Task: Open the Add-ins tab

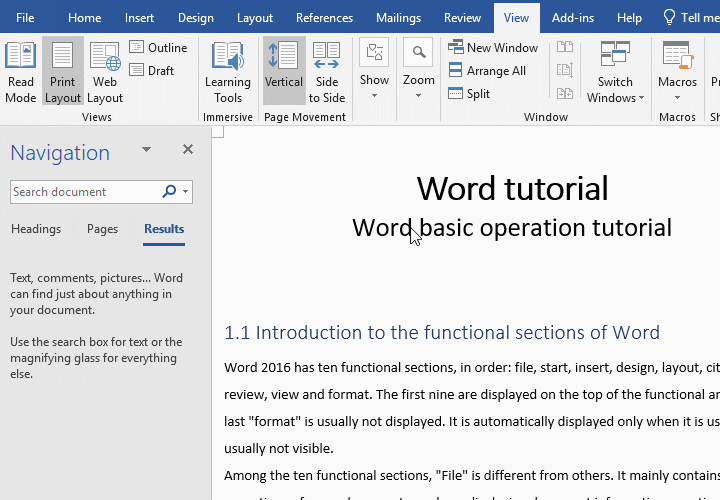Action: [573, 17]
